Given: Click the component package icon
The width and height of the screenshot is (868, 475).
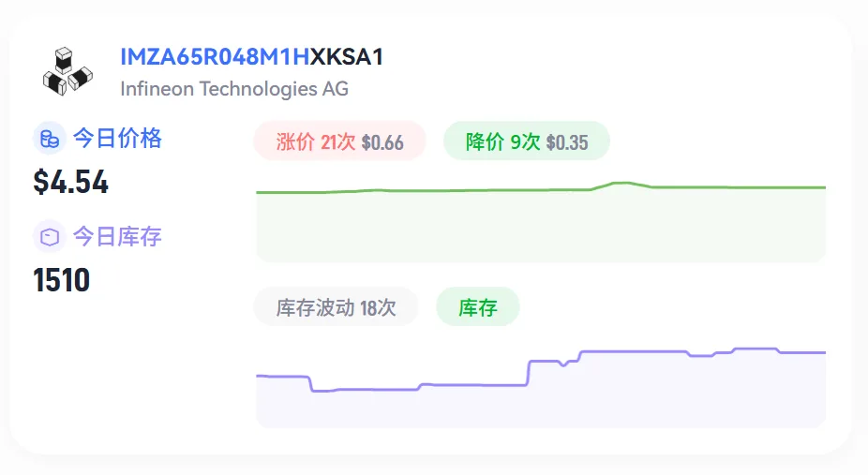Looking at the screenshot, I should (x=67, y=71).
